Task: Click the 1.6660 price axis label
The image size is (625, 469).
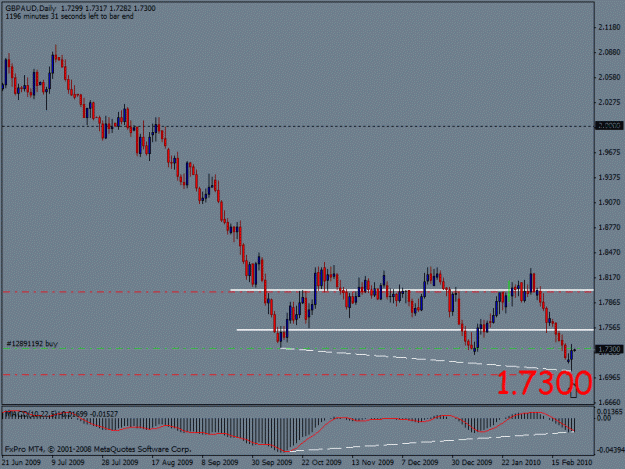Action: [x=609, y=402]
